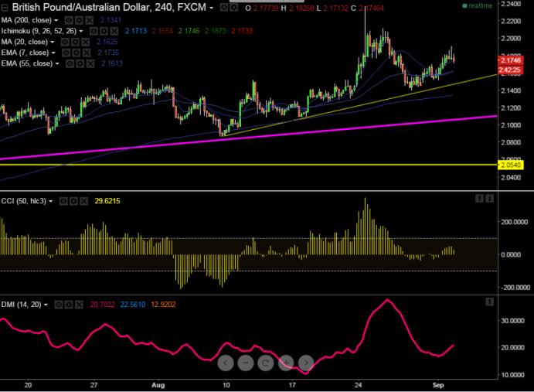The width and height of the screenshot is (534, 392).
Task: Zoom out the chart with minus button
Action: [x=246, y=363]
